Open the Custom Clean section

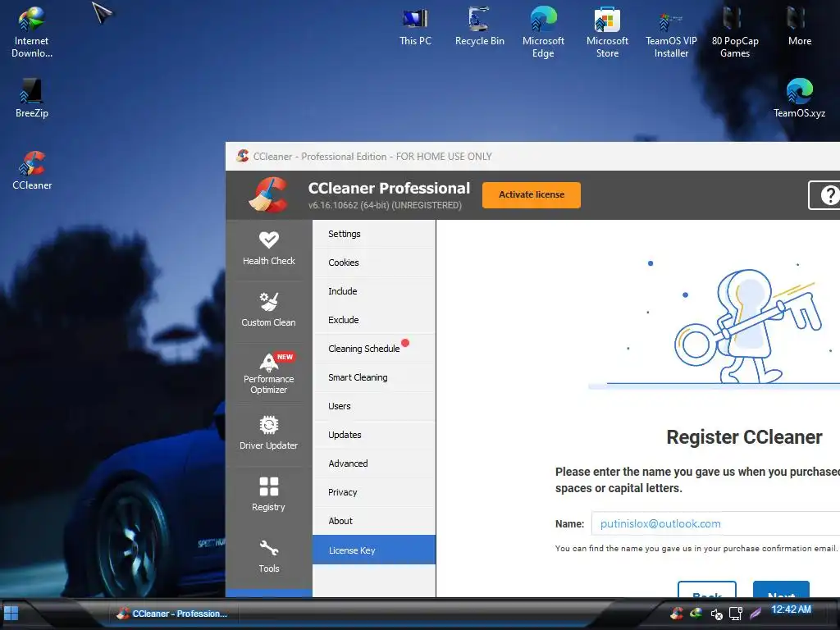pos(268,310)
